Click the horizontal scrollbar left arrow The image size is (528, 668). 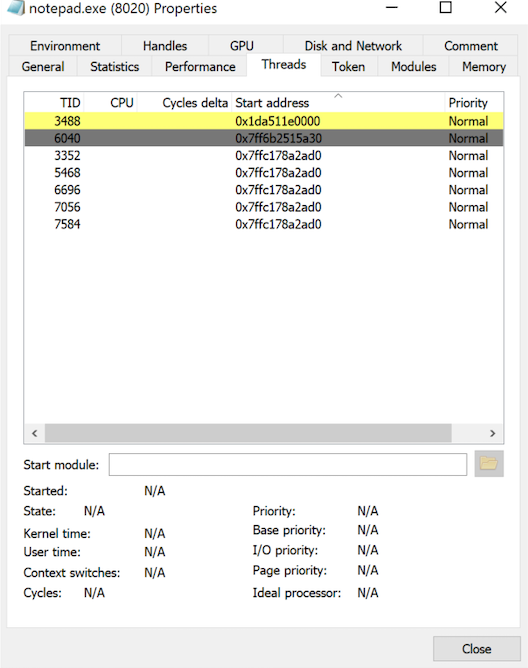(35, 433)
